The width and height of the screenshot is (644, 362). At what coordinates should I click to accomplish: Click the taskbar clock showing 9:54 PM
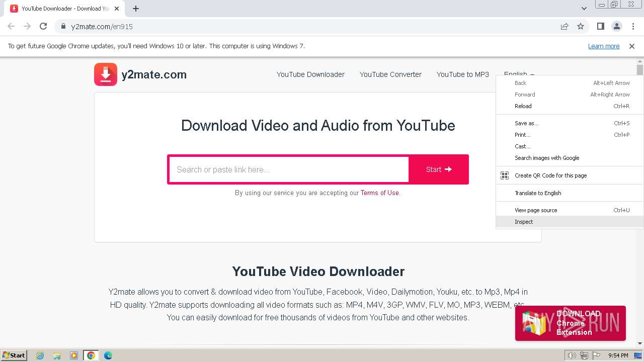[x=618, y=355]
